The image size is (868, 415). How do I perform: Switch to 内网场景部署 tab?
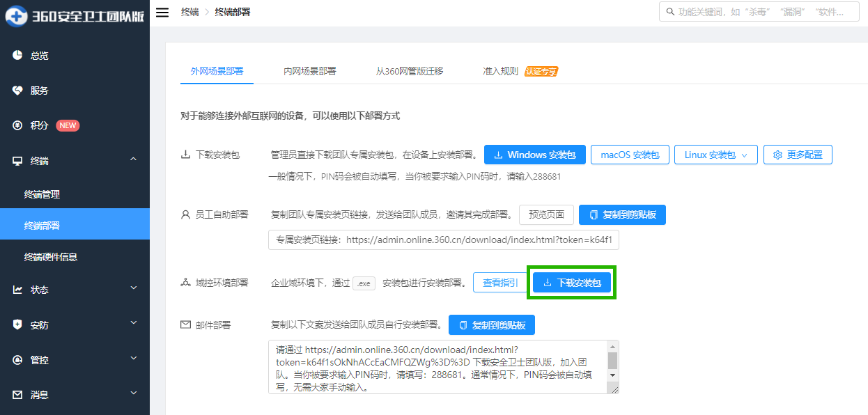pyautogui.click(x=310, y=71)
